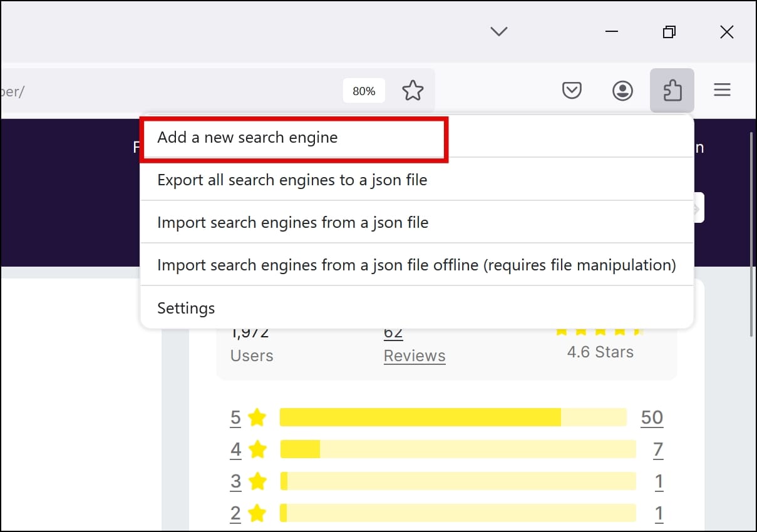The image size is (757, 532).
Task: Click the address bar URL field
Action: pos(169,91)
